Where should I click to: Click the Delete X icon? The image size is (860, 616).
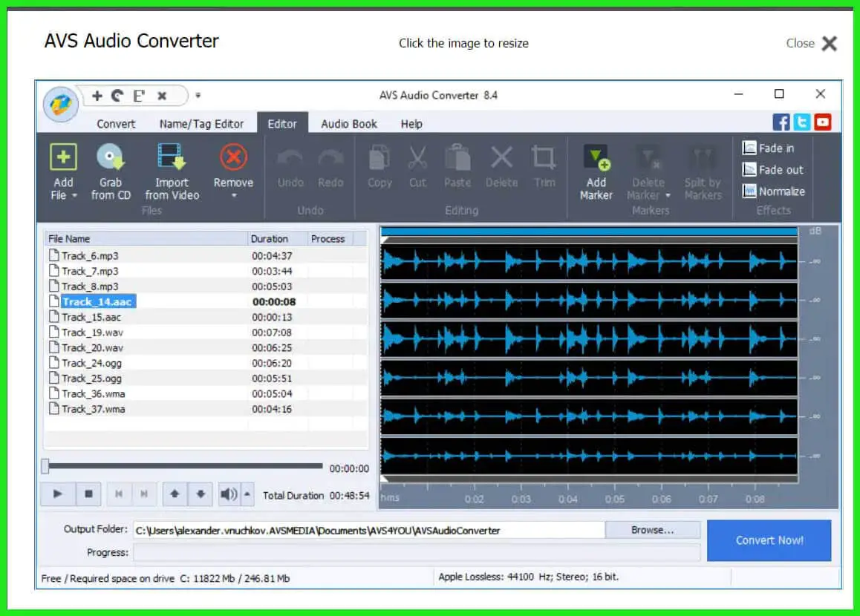click(x=501, y=158)
